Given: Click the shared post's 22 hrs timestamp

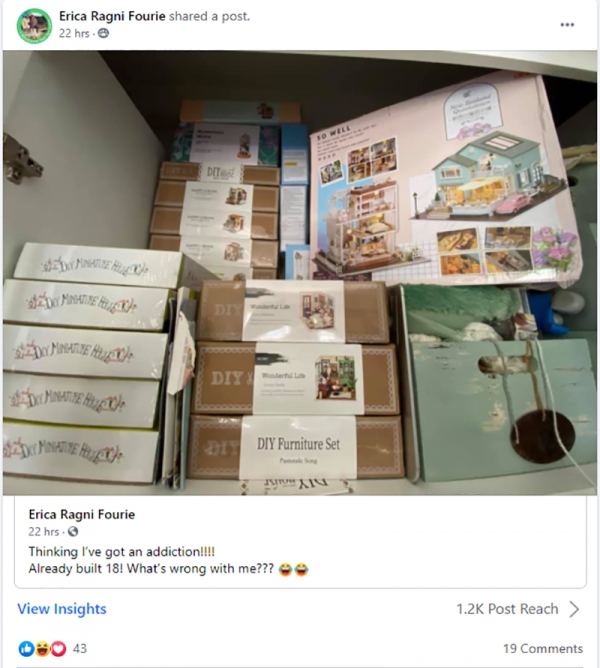Looking at the screenshot, I should (44, 531).
